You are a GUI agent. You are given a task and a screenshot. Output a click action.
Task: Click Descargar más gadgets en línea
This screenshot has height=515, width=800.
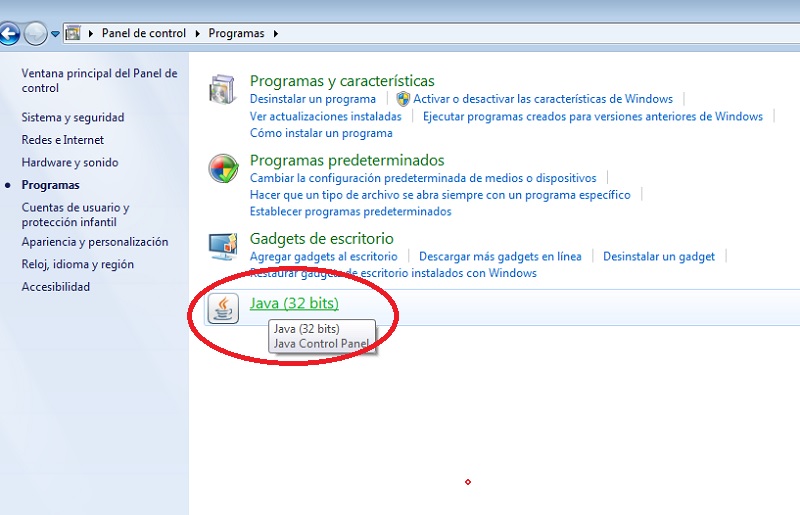pyautogui.click(x=500, y=257)
